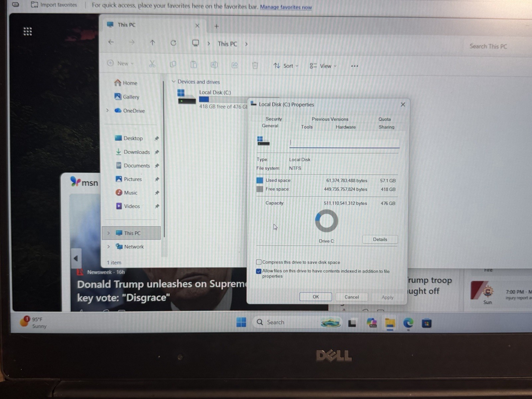
Task: Select the General tab in Properties
Action: 270,126
